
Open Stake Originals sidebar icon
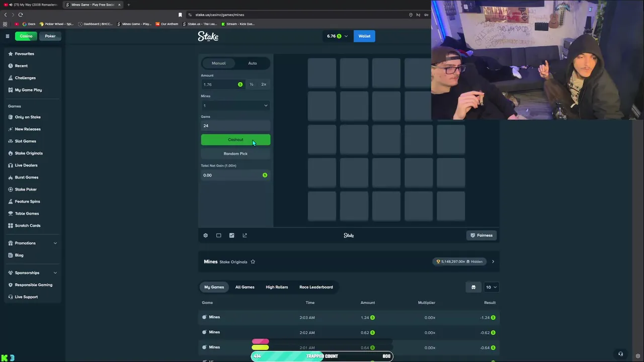coord(11,153)
